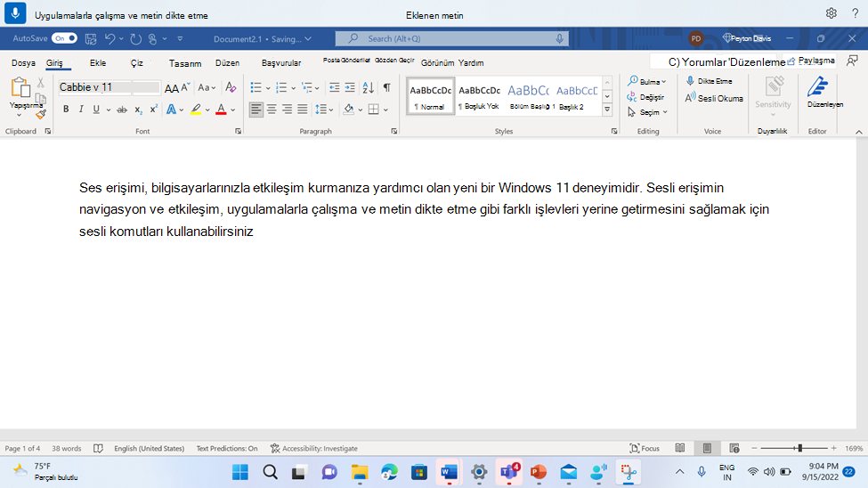This screenshot has width=868, height=488.
Task: Redo the last action
Action: [135, 39]
